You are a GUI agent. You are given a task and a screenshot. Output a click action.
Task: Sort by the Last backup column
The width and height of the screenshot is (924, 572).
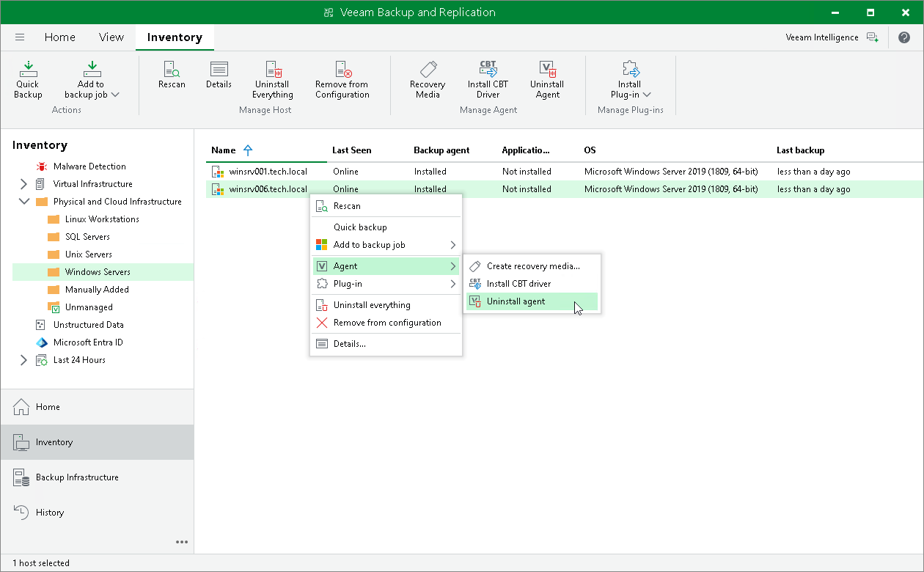click(801, 150)
